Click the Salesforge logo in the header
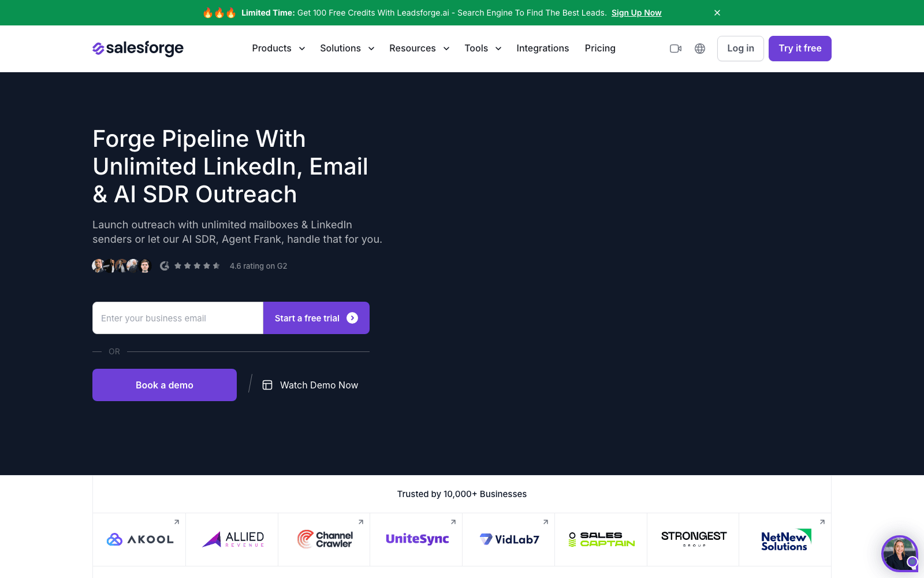This screenshot has width=924, height=578. pyautogui.click(x=138, y=49)
